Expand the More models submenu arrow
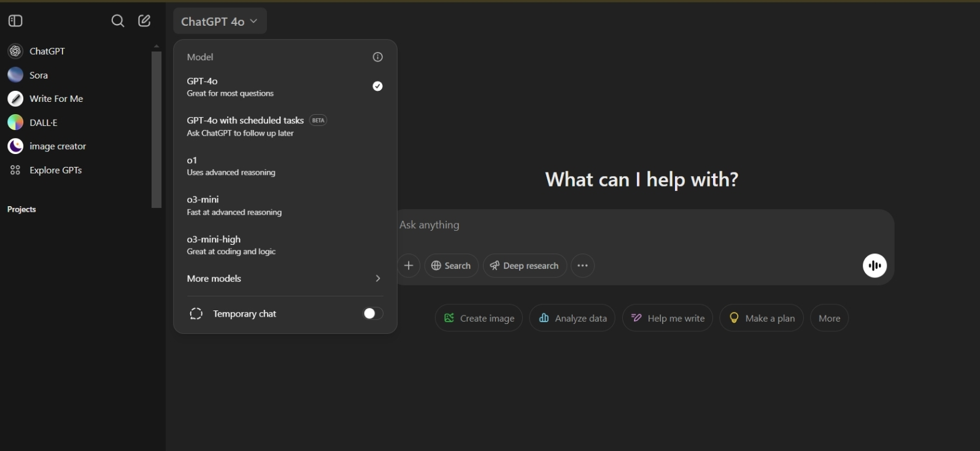 377,279
